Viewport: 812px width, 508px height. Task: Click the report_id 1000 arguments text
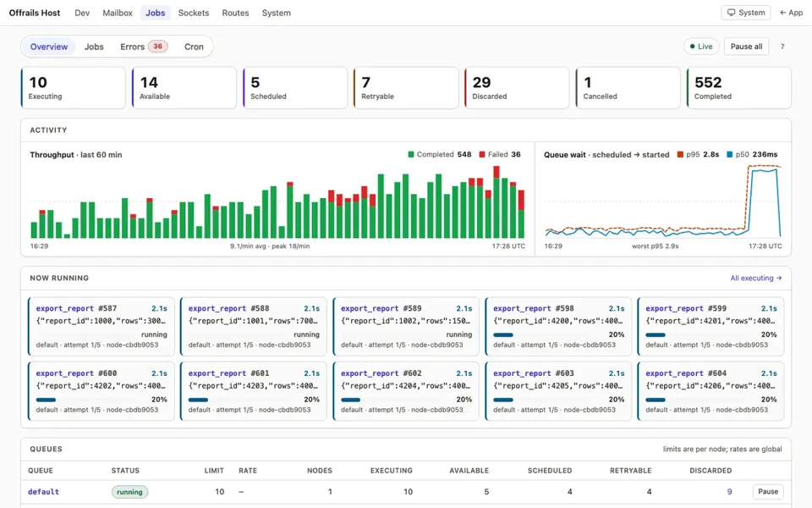pyautogui.click(x=101, y=321)
